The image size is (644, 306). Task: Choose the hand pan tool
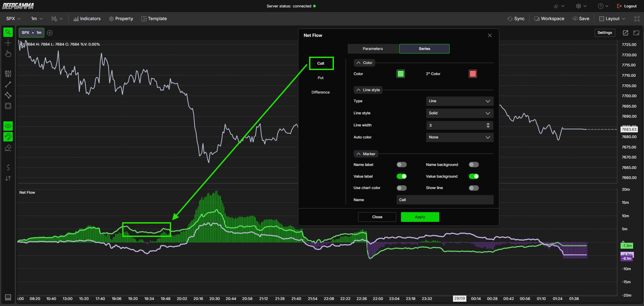click(x=8, y=54)
